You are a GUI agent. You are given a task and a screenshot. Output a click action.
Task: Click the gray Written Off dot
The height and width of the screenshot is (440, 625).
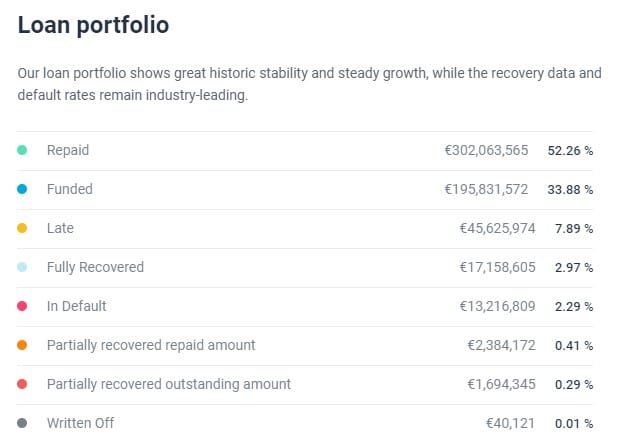(x=22, y=423)
